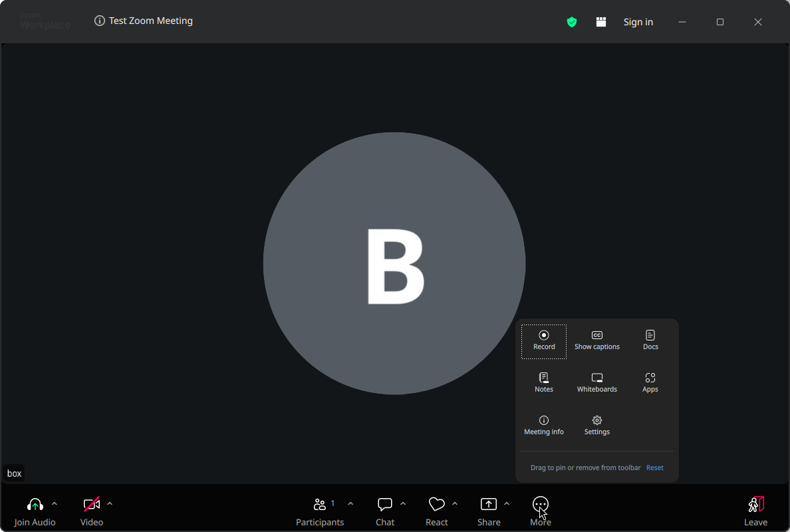This screenshot has width=790, height=532.
Task: Open Notes from the More menu
Action: (x=544, y=384)
